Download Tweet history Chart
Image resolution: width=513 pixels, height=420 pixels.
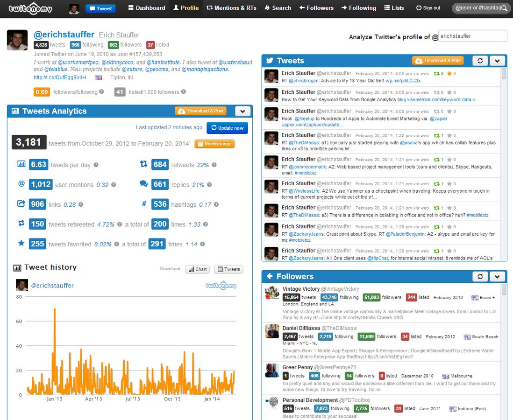197,269
